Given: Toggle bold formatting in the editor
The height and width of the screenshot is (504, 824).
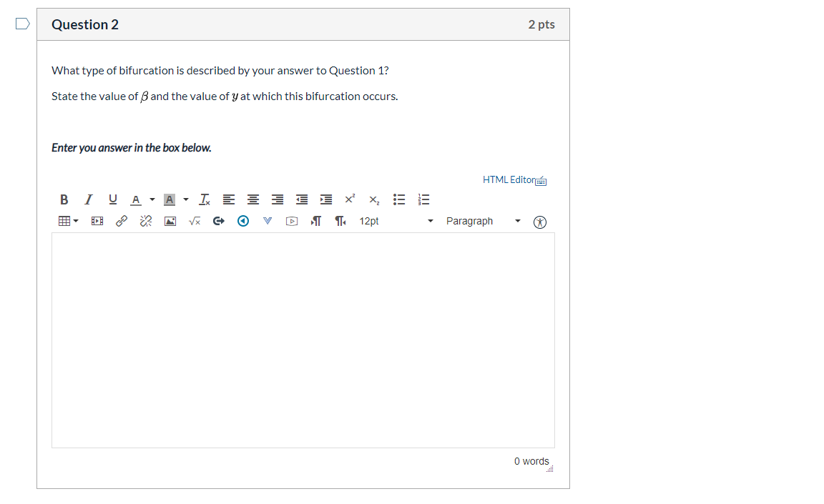Looking at the screenshot, I should [x=64, y=199].
